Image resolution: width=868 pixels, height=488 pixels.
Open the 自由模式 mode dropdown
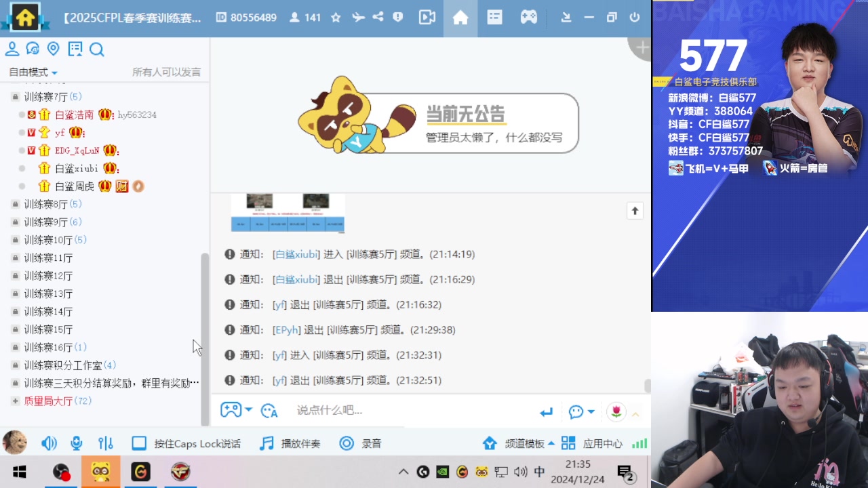pos(33,73)
